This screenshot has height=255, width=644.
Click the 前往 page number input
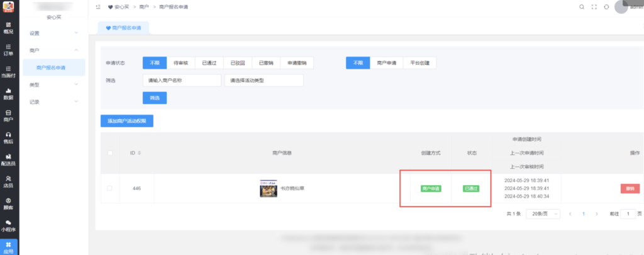click(628, 214)
